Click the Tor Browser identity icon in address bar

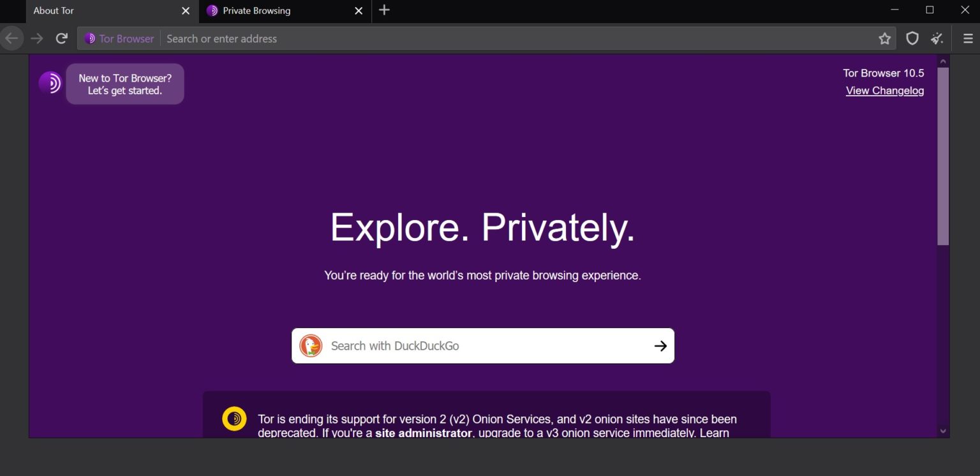pos(90,39)
